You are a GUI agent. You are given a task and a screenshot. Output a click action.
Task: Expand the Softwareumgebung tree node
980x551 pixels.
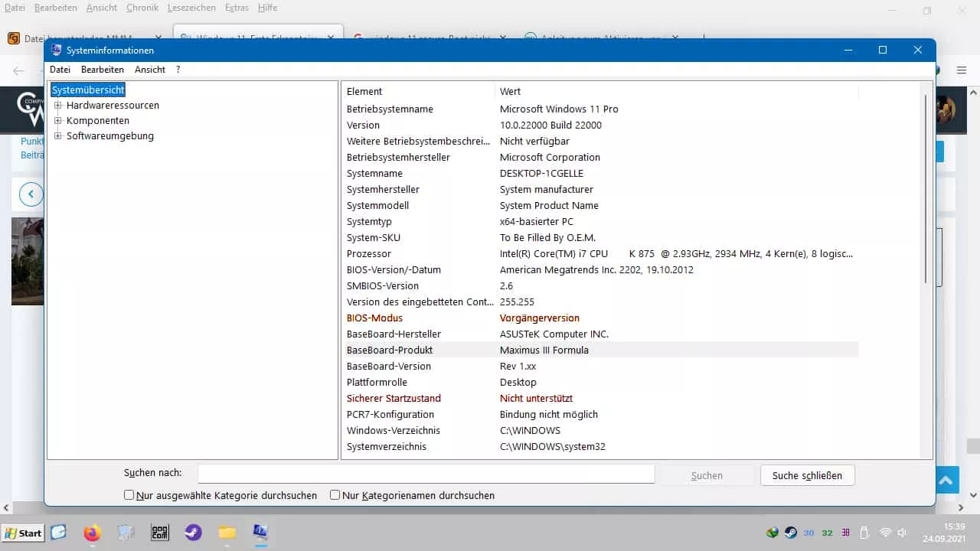click(x=57, y=136)
